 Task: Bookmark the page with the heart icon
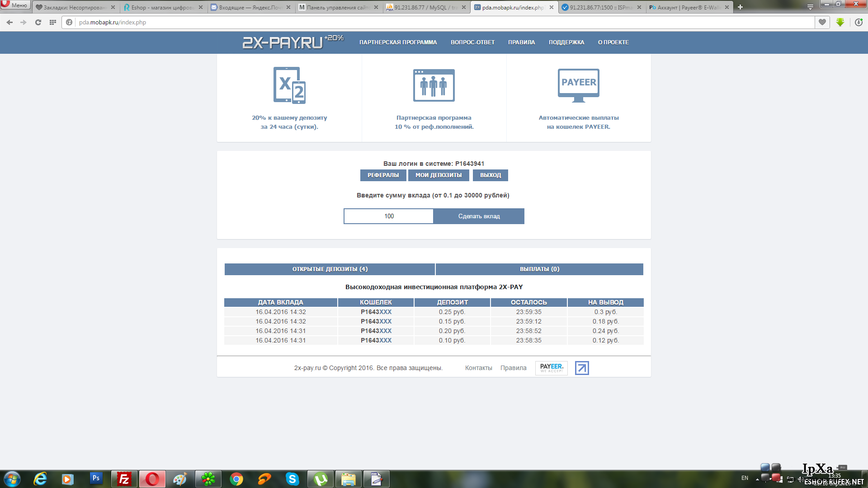822,22
